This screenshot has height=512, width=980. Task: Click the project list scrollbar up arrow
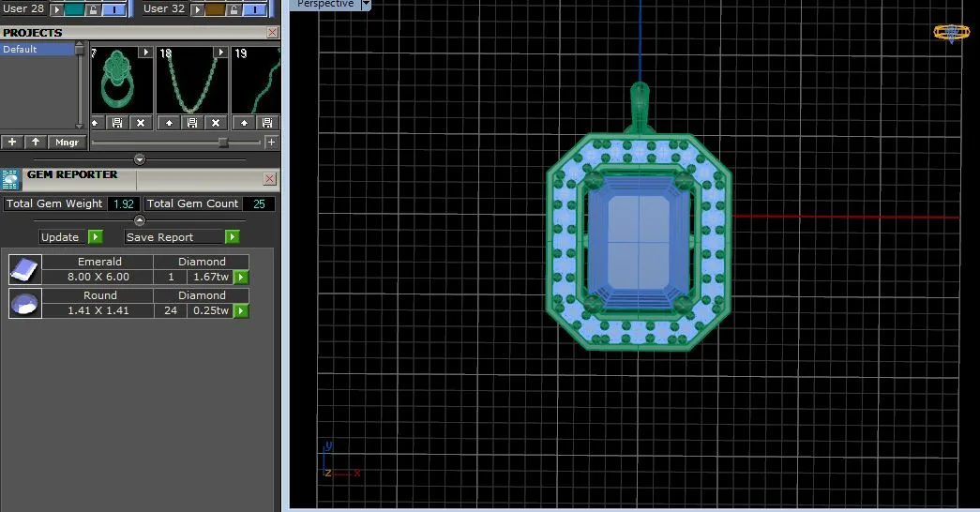[x=80, y=45]
